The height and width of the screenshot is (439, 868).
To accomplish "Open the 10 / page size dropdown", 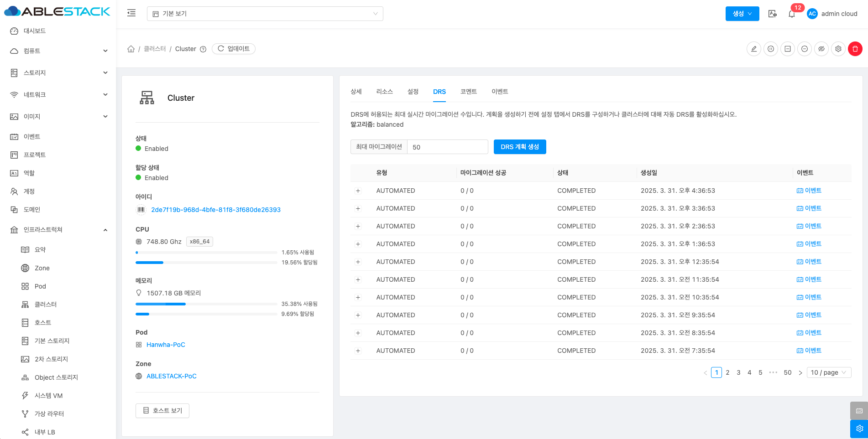I will click(828, 372).
